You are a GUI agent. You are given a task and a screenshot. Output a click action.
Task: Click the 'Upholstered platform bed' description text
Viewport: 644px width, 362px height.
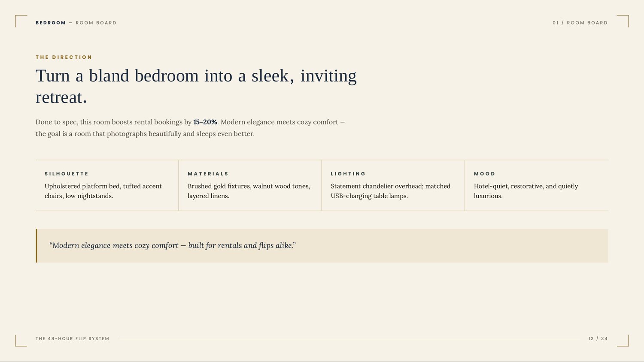point(103,191)
